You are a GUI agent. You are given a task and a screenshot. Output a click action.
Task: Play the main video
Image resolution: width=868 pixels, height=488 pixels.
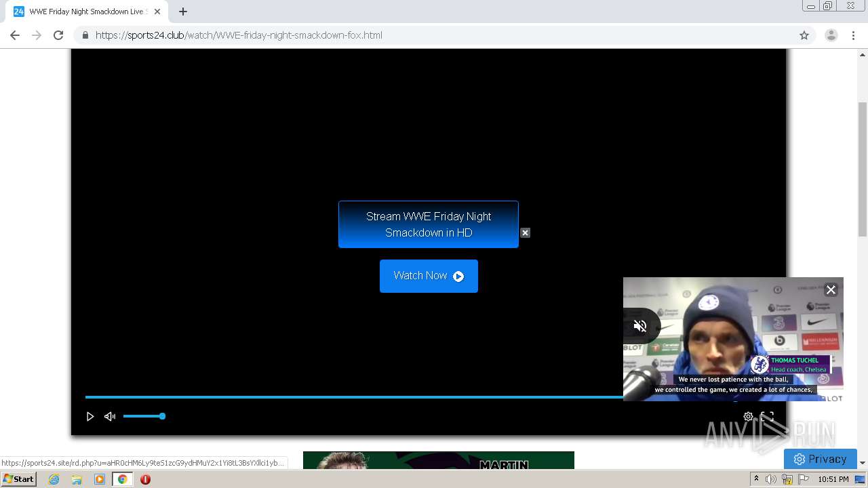pos(90,416)
